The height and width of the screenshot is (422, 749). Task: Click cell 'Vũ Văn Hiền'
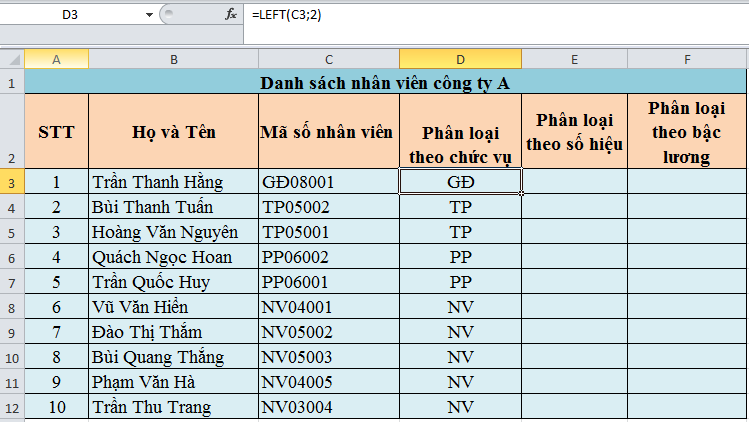pos(173,307)
